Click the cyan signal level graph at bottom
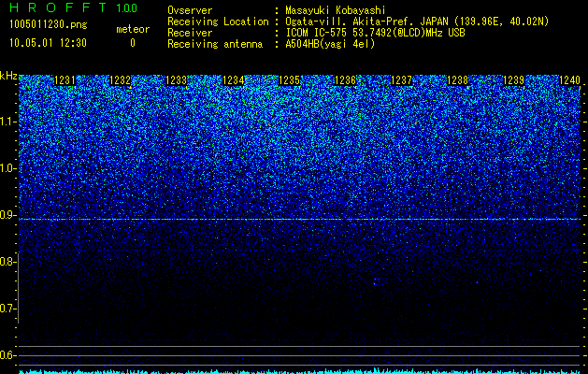Screen dimensions: 588x374 [299, 371]
